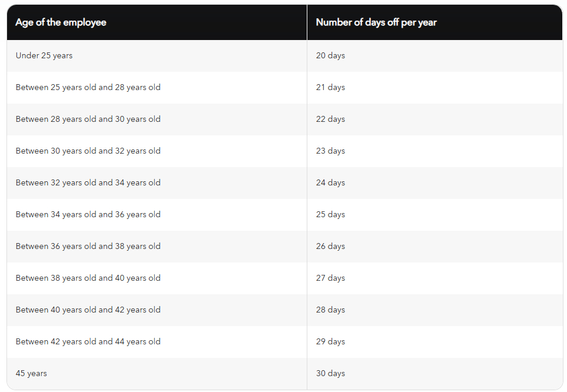Select "Between 36 years old and 38 years old"
The image size is (567, 392).
(88, 246)
